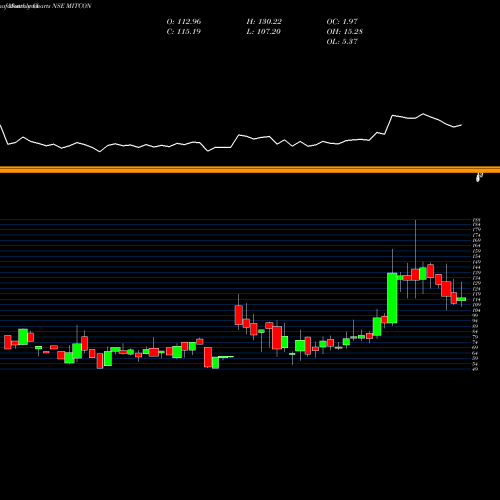Click the OL: 5.37 reading
Screen dimensions: 500x500
coord(342,42)
